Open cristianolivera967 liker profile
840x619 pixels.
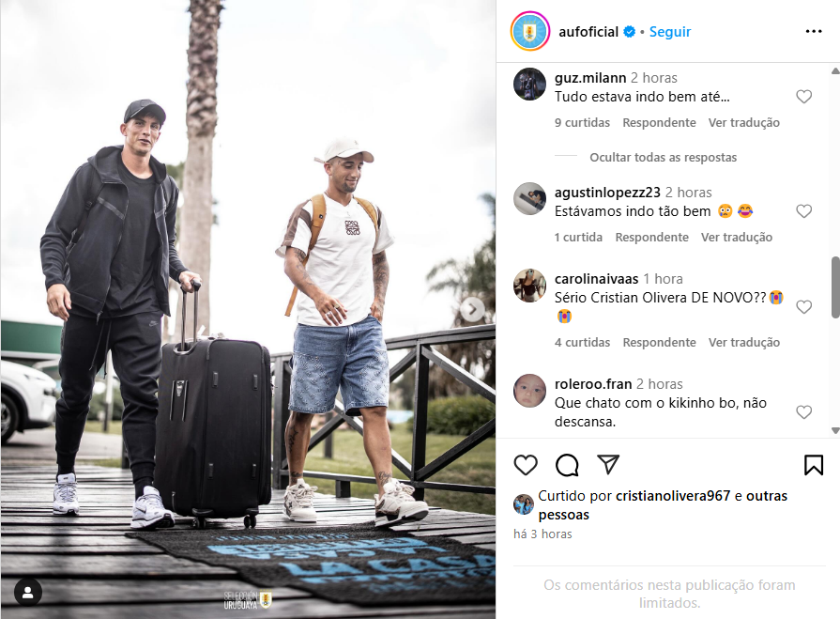click(673, 496)
